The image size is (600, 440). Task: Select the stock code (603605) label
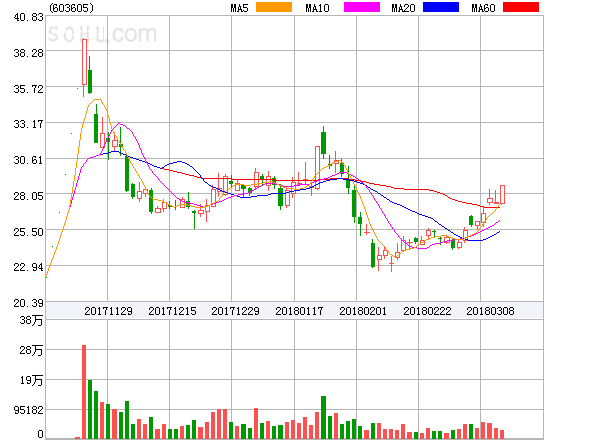click(71, 8)
